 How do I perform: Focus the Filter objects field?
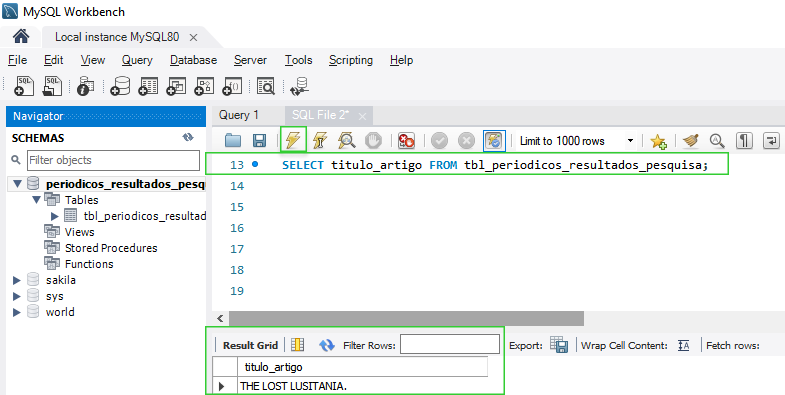(113, 160)
